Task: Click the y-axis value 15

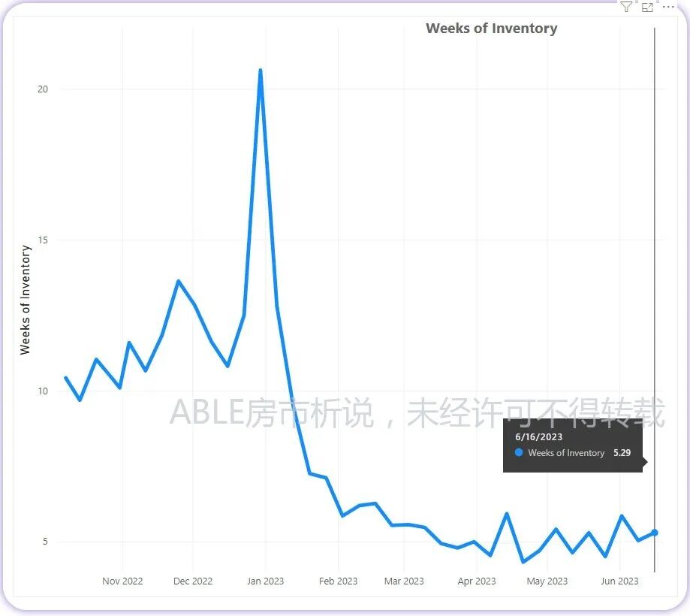Action: click(x=43, y=240)
